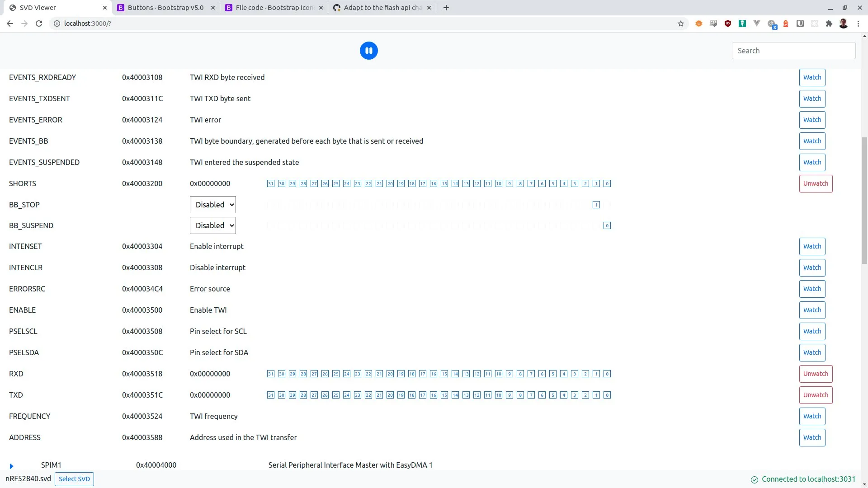The width and height of the screenshot is (868, 488).
Task: Toggle bit 31 of SHORTS register
Action: click(x=270, y=183)
